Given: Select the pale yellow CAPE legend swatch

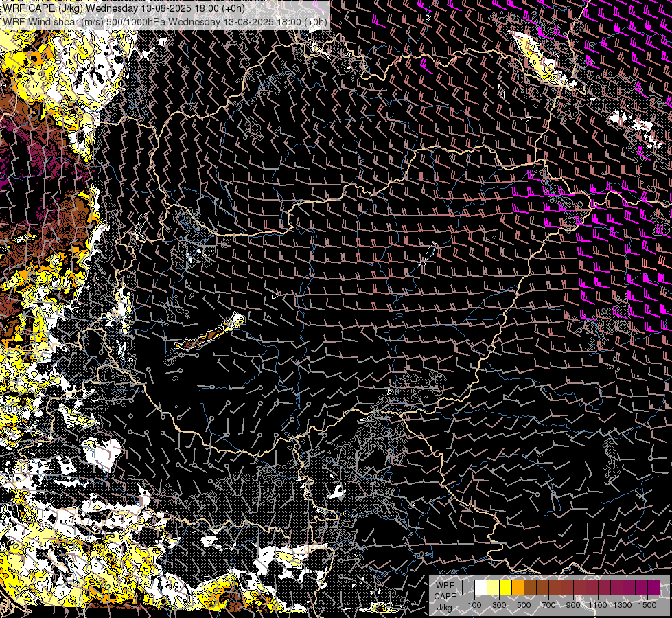Looking at the screenshot, I should coord(494,588).
